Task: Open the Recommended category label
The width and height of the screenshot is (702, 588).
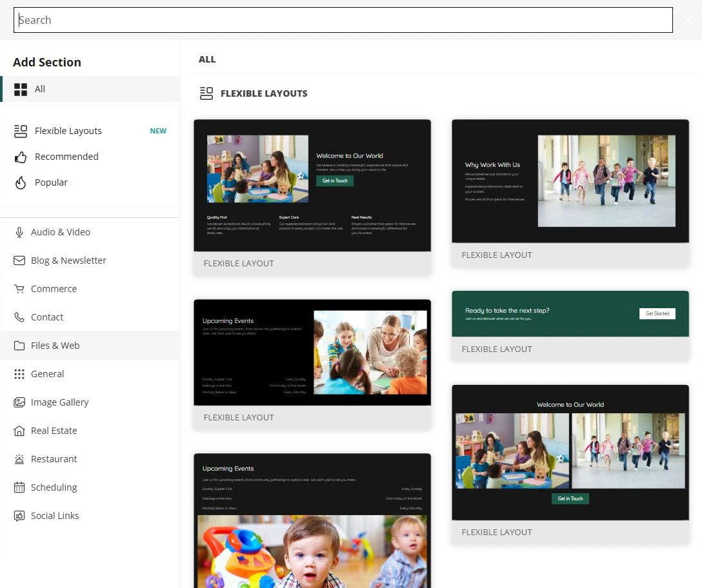Action: coord(66,157)
